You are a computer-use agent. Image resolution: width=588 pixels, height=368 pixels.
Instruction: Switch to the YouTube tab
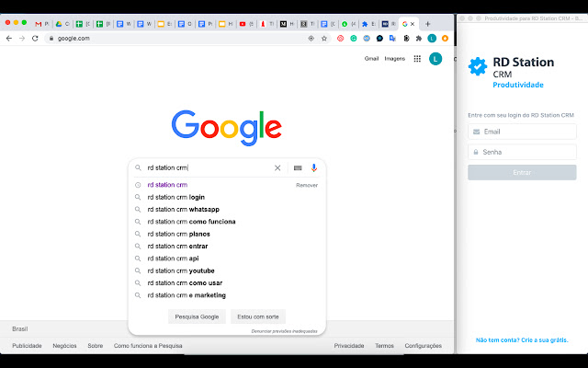(x=246, y=24)
